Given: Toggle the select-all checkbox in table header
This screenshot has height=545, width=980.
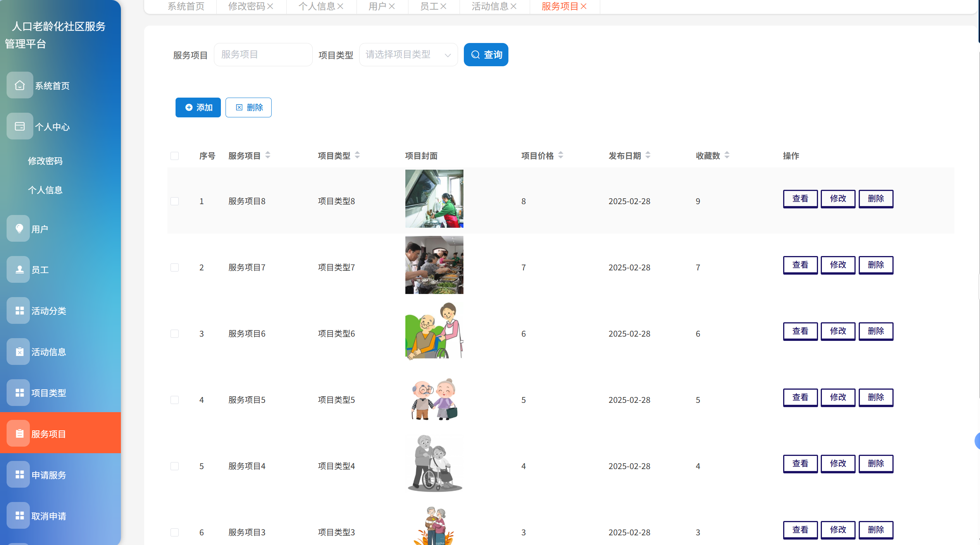Looking at the screenshot, I should click(x=174, y=156).
